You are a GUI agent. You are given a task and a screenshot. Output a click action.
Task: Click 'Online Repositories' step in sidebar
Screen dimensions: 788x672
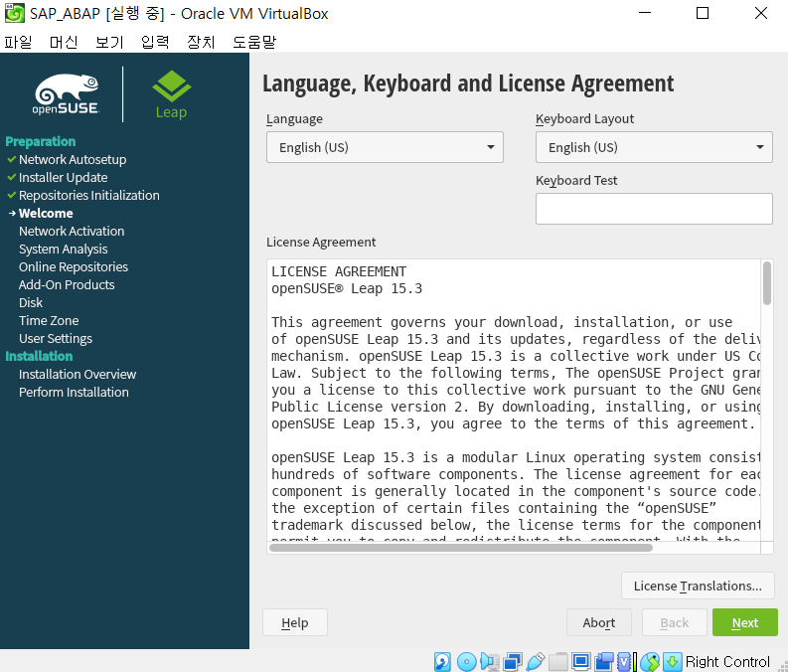[x=74, y=266]
